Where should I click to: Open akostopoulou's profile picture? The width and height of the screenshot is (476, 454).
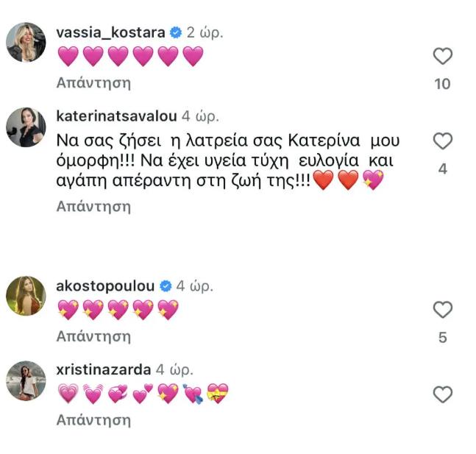coord(26,296)
